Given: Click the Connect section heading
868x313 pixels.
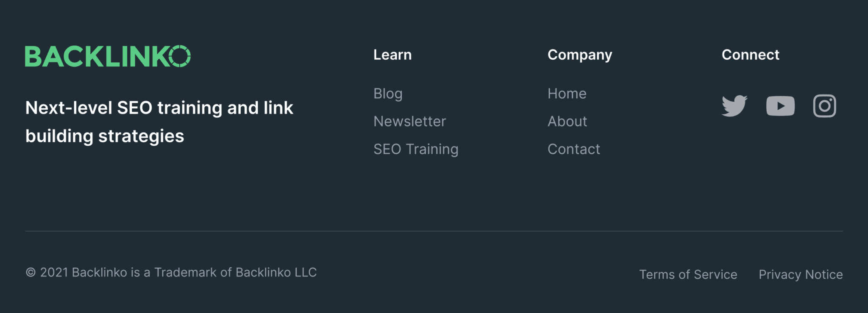Looking at the screenshot, I should [750, 55].
